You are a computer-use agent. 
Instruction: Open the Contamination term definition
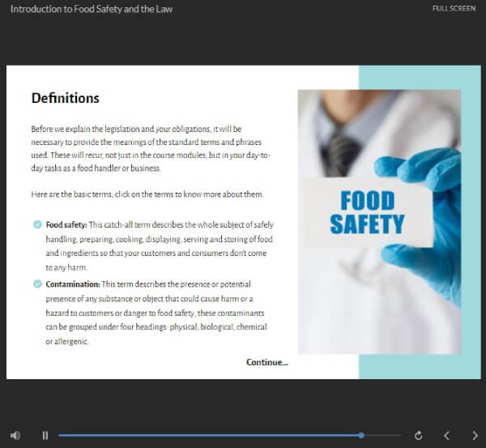pos(73,284)
